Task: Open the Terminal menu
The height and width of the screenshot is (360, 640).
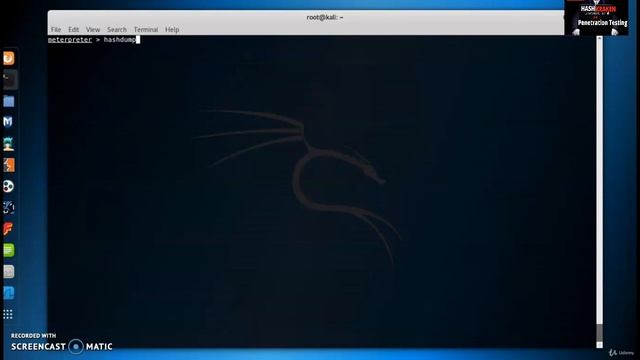Action: tap(146, 29)
